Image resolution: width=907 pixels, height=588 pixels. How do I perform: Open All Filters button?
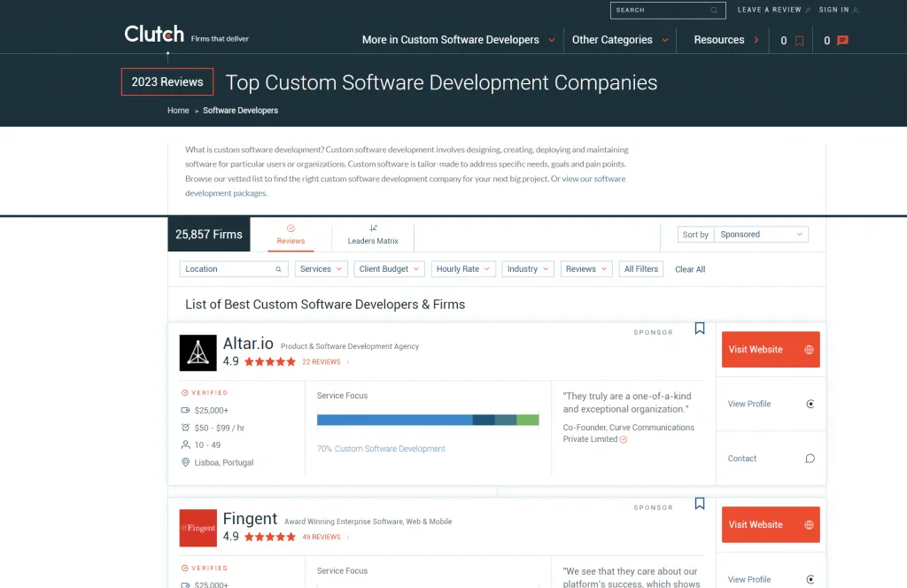point(641,269)
